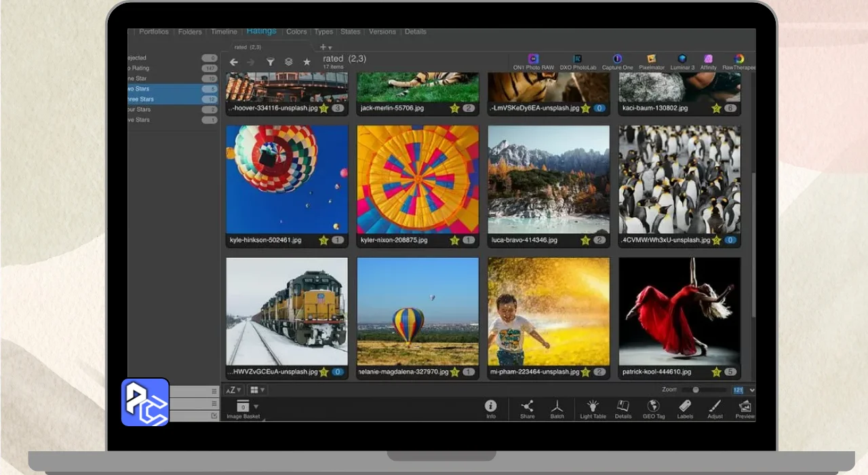Click the filter funnel icon
Viewport: 868px width, 475px height.
[x=270, y=62]
